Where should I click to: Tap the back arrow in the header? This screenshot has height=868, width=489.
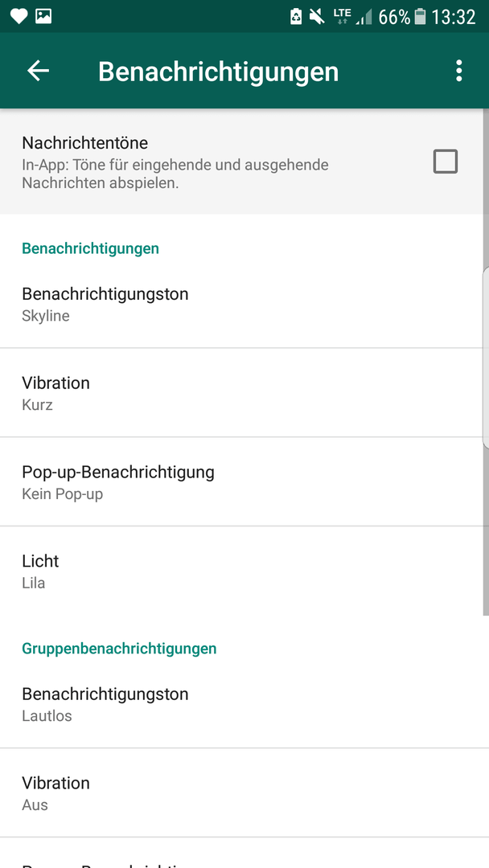tap(39, 71)
